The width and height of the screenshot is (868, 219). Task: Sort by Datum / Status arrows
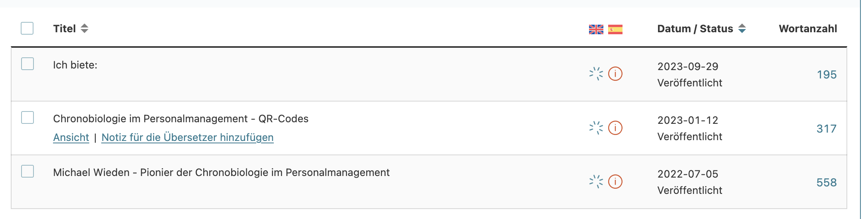(742, 29)
